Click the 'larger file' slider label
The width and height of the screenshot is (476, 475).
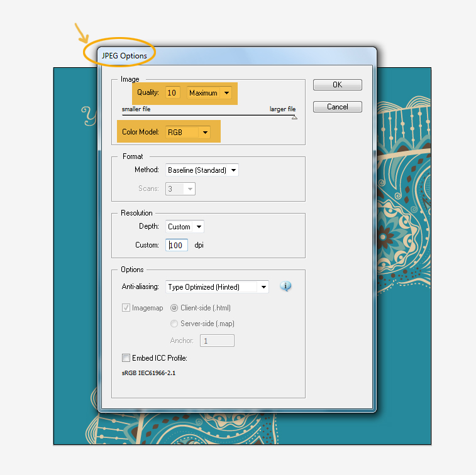(x=282, y=109)
